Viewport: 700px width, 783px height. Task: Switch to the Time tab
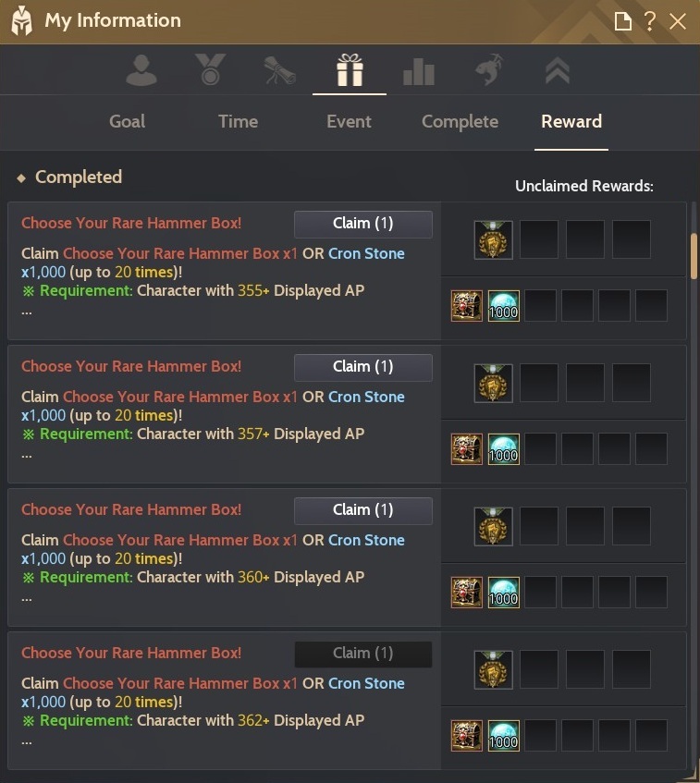tap(238, 121)
